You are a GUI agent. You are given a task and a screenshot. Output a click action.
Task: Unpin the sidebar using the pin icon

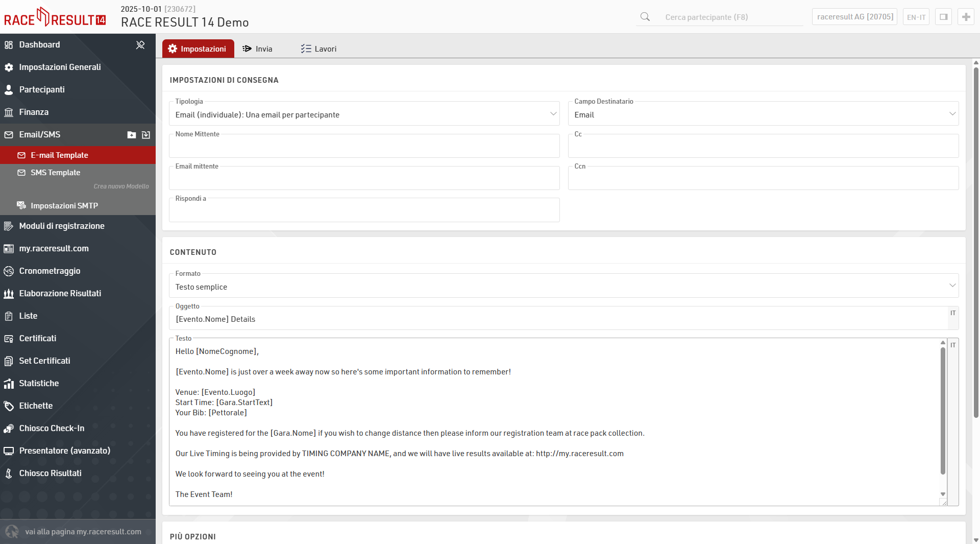pyautogui.click(x=140, y=45)
